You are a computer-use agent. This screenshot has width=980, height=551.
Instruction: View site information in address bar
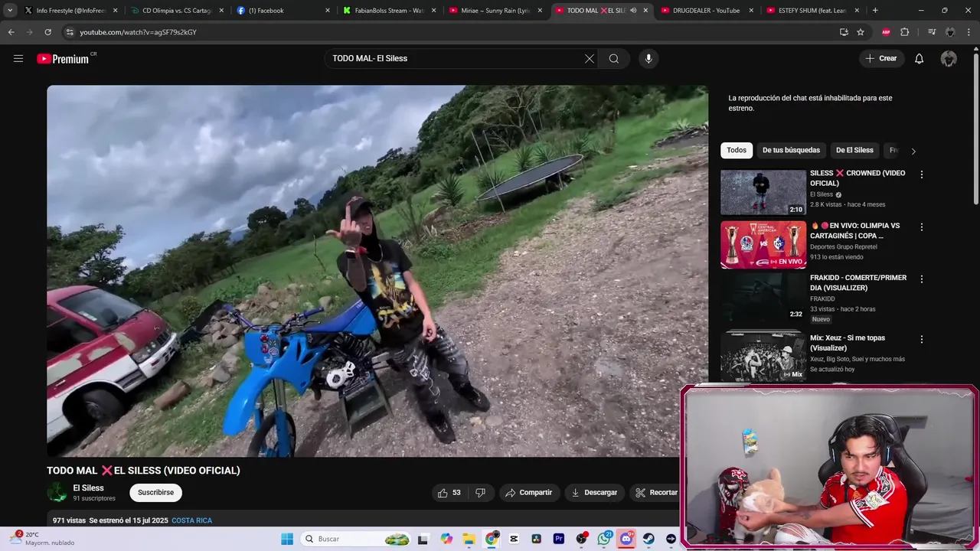click(x=70, y=32)
